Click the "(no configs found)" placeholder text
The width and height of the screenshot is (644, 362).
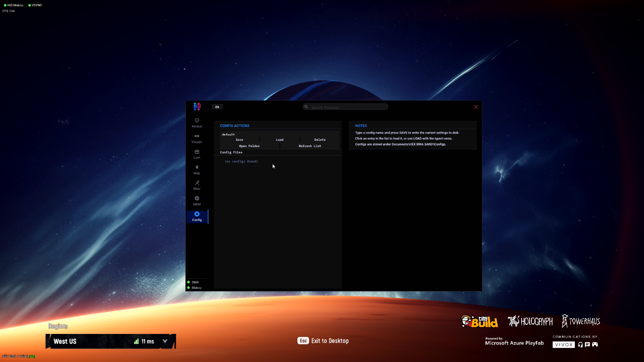(241, 161)
